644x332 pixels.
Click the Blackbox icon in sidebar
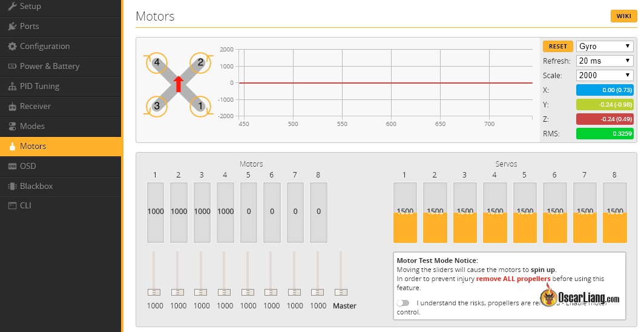point(12,187)
